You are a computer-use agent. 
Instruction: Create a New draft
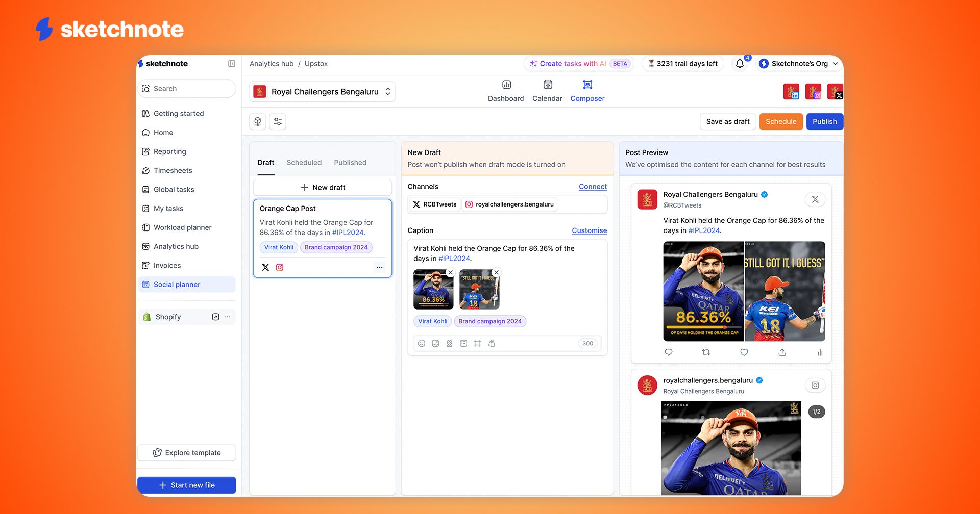(323, 187)
